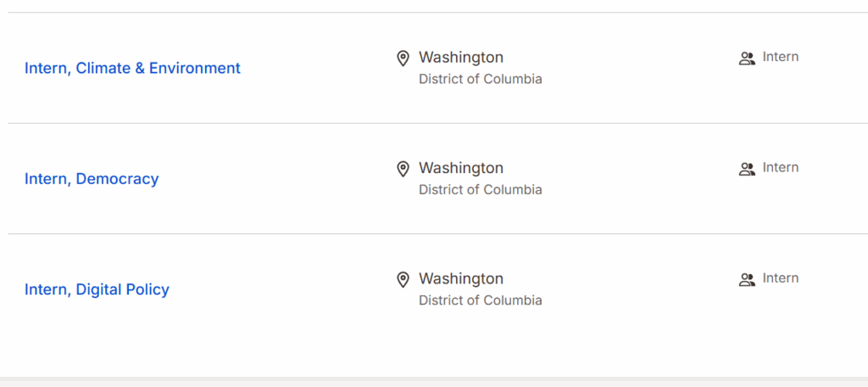Click location pin icon for Climate & Environment internship
868x387 pixels.
tap(403, 59)
